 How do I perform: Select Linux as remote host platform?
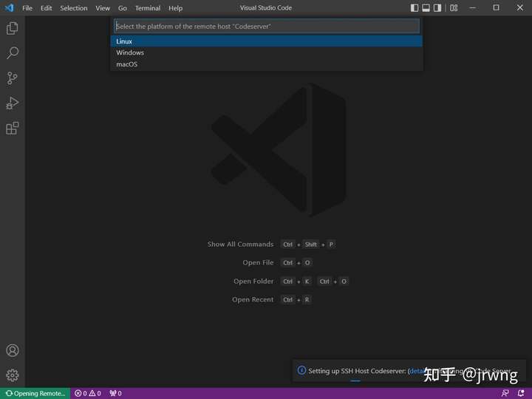[266, 41]
